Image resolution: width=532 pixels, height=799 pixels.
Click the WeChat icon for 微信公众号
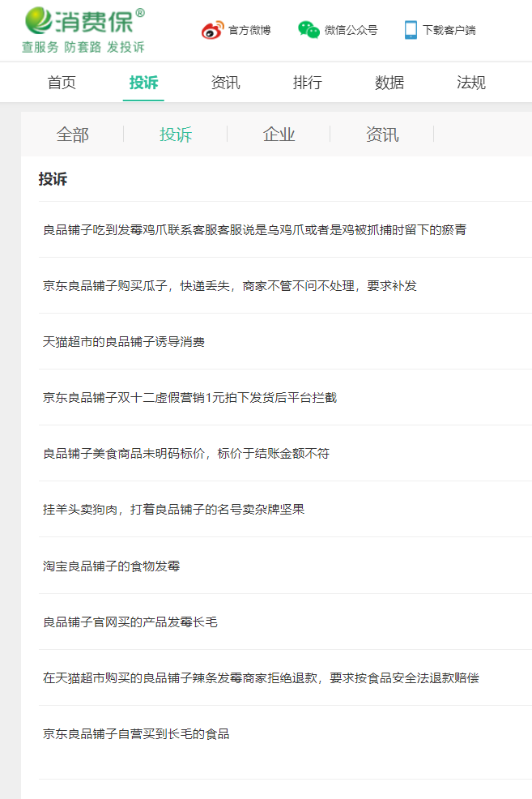pos(309,29)
